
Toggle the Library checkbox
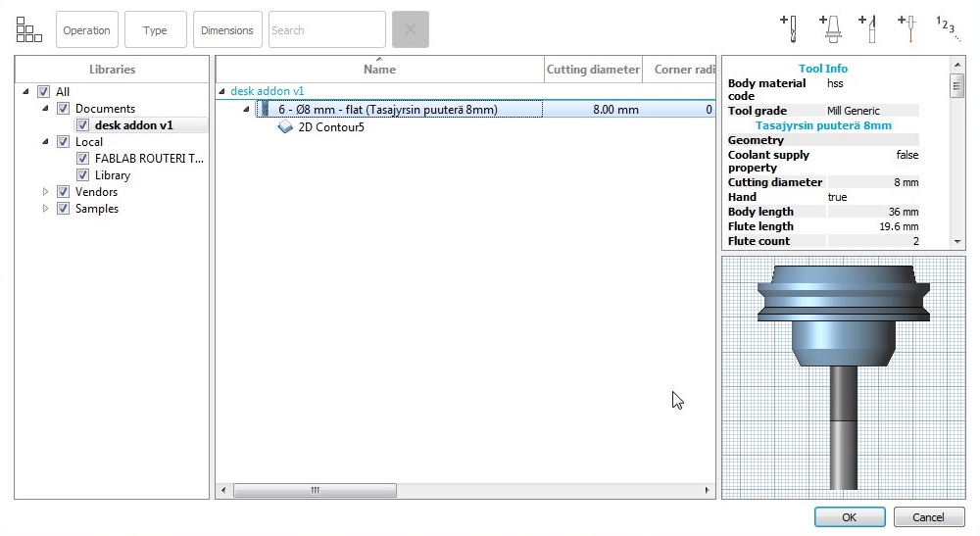click(82, 175)
